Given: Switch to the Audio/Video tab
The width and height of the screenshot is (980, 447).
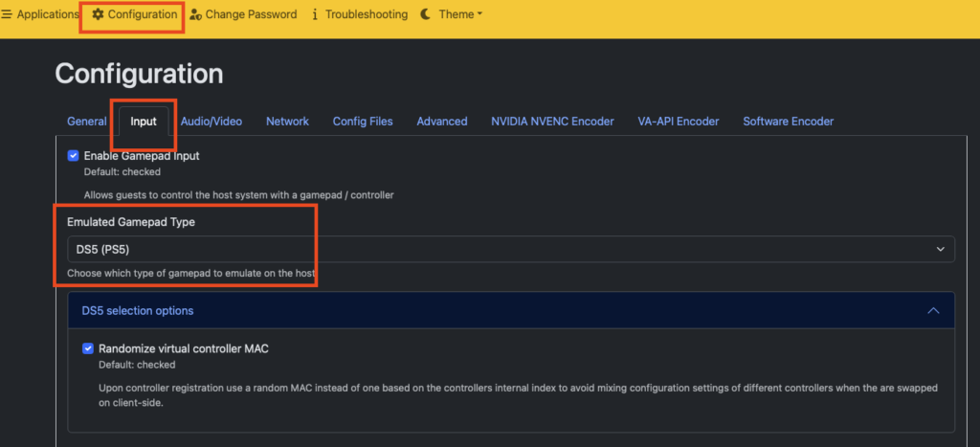Looking at the screenshot, I should pyautogui.click(x=212, y=122).
